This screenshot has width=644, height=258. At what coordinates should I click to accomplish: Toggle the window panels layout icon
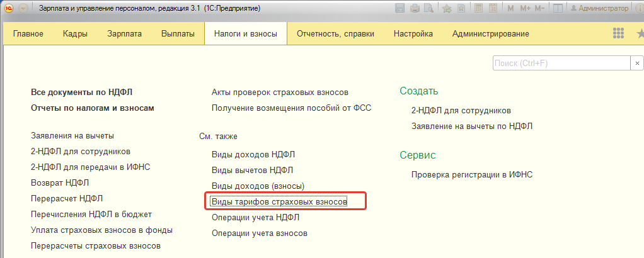click(558, 8)
